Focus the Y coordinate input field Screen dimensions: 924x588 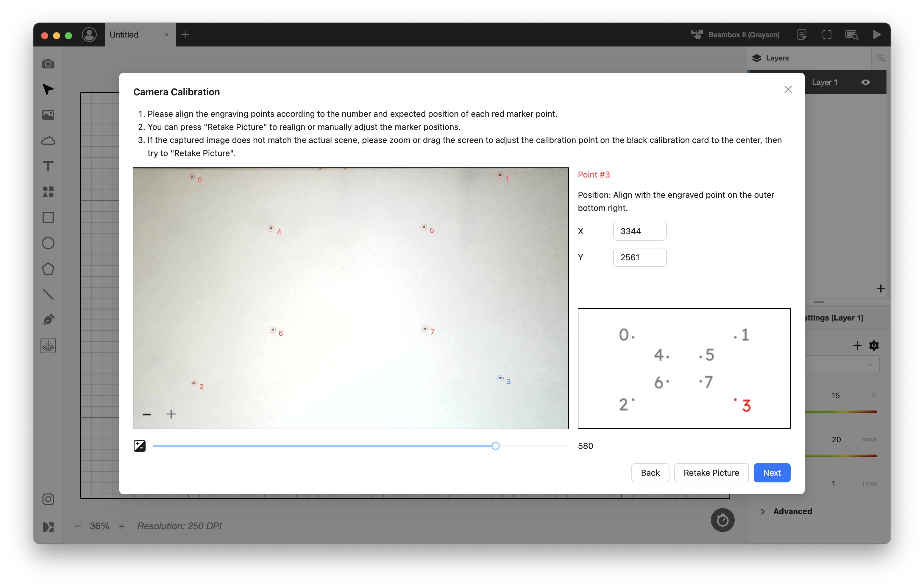point(640,257)
